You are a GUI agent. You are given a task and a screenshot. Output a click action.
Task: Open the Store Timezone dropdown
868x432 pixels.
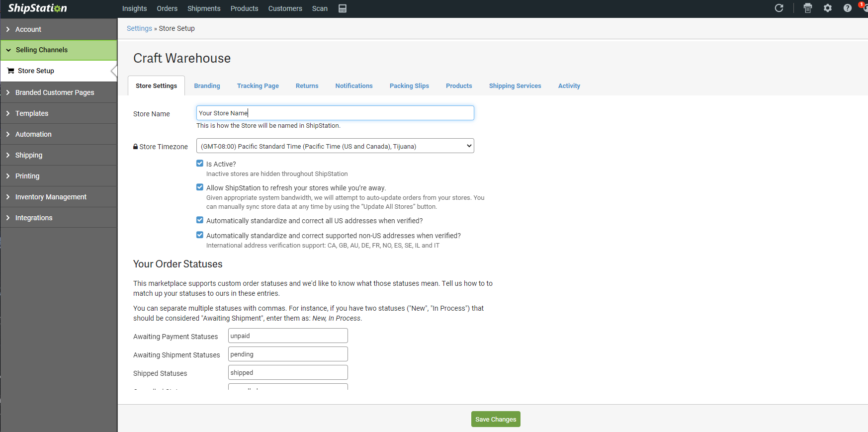[x=335, y=146]
